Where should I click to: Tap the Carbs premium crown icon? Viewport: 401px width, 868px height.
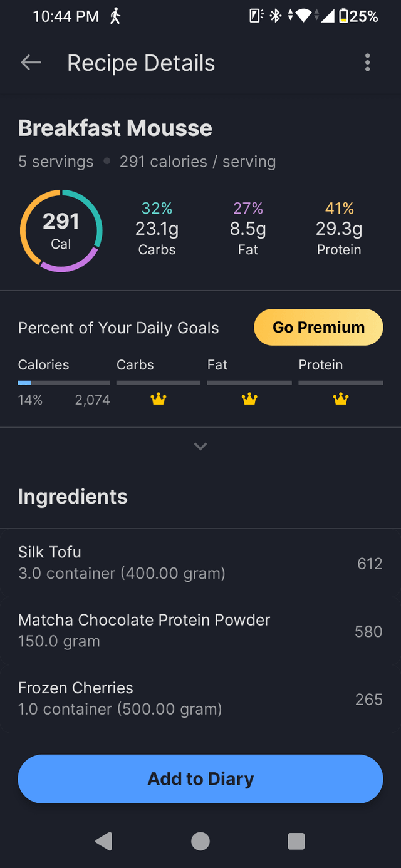[159, 399]
